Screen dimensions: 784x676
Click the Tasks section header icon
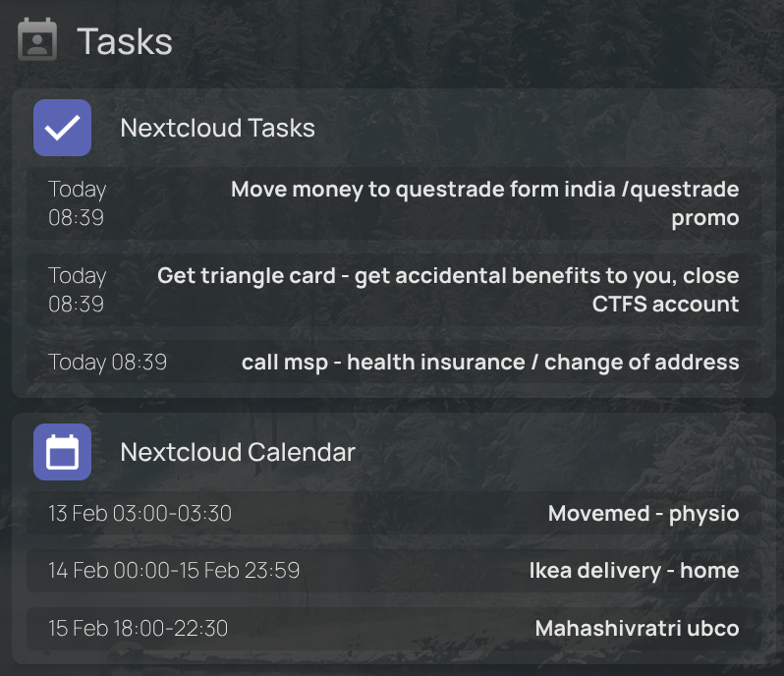pos(37,40)
